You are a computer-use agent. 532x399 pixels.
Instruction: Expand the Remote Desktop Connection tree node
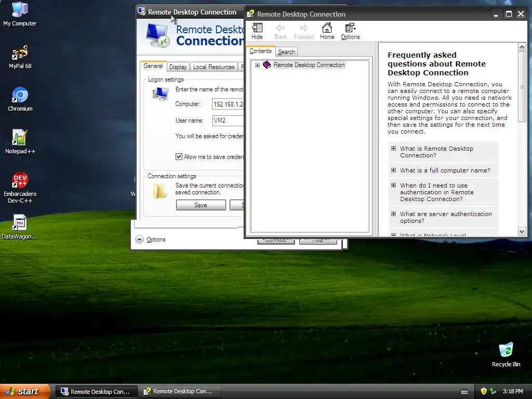[257, 65]
